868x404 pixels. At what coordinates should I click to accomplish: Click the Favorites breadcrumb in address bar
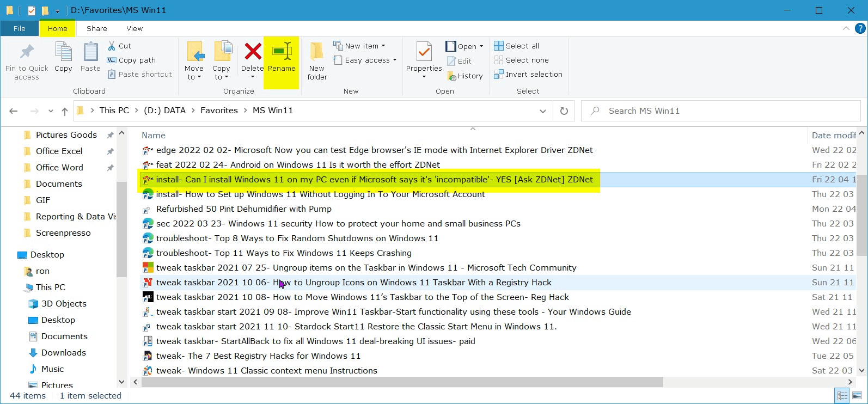pyautogui.click(x=219, y=111)
